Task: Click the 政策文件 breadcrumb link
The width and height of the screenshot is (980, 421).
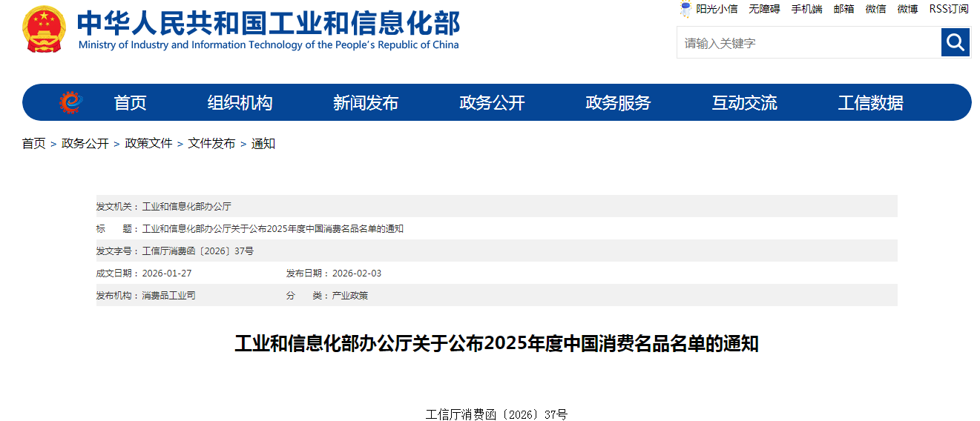Action: (x=148, y=143)
